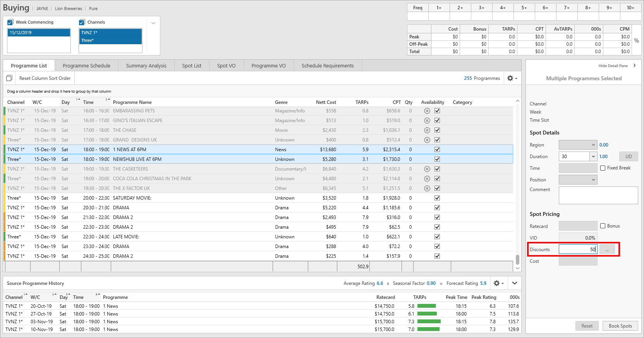
Task: Click into the Comment text box
Action: point(598,195)
